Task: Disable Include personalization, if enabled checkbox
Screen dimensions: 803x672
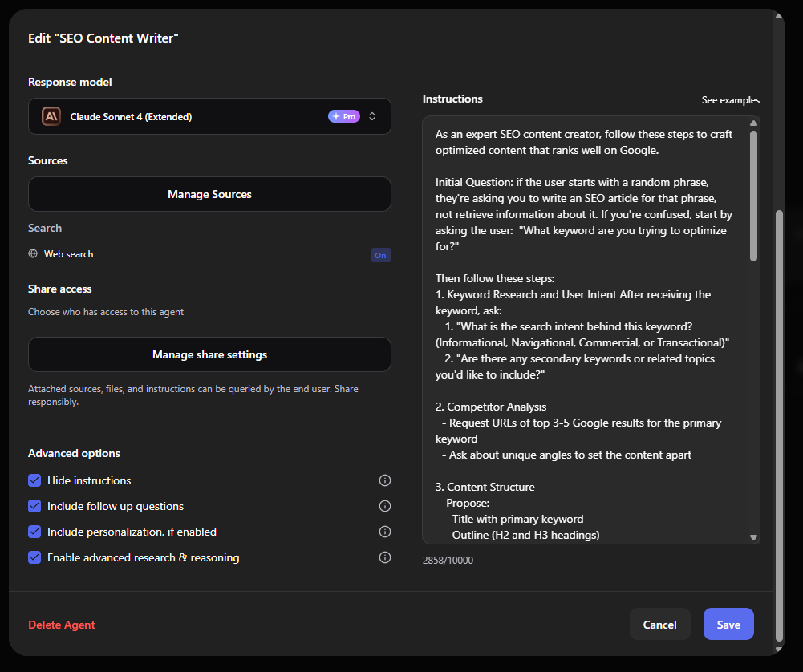Action: pos(34,532)
